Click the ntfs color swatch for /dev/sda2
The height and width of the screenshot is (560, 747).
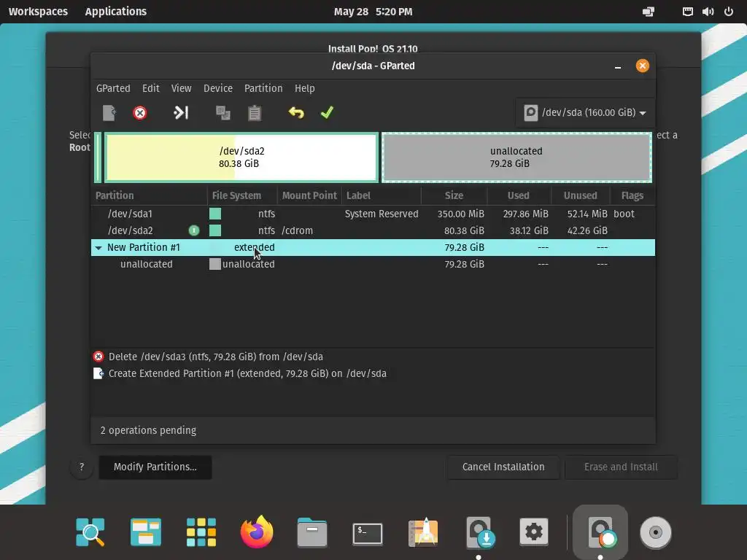click(x=215, y=230)
